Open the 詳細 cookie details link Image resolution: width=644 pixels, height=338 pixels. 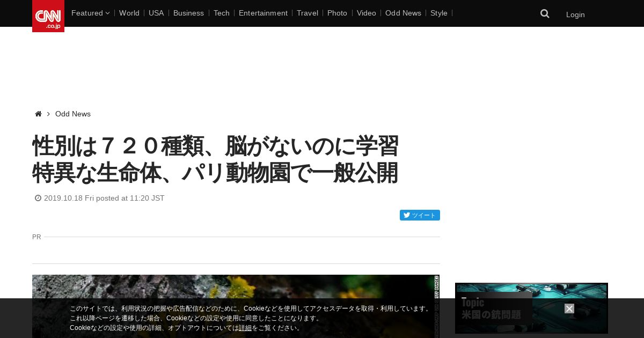tap(245, 328)
